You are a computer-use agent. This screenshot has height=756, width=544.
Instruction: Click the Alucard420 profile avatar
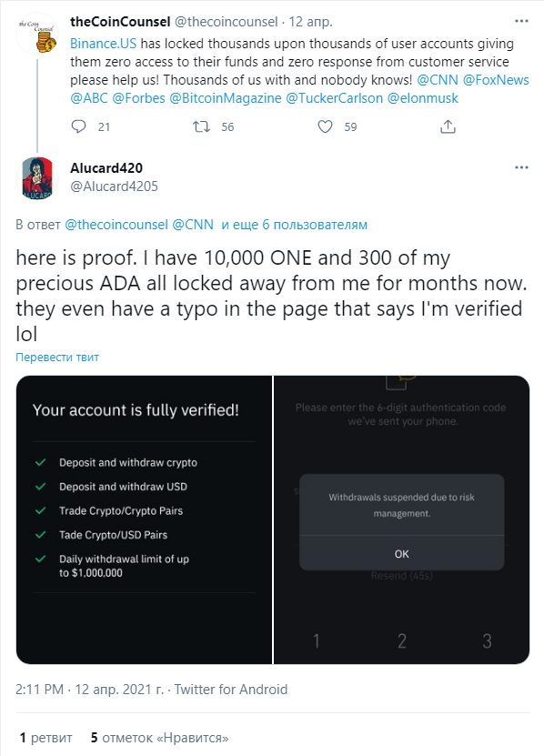pyautogui.click(x=37, y=177)
